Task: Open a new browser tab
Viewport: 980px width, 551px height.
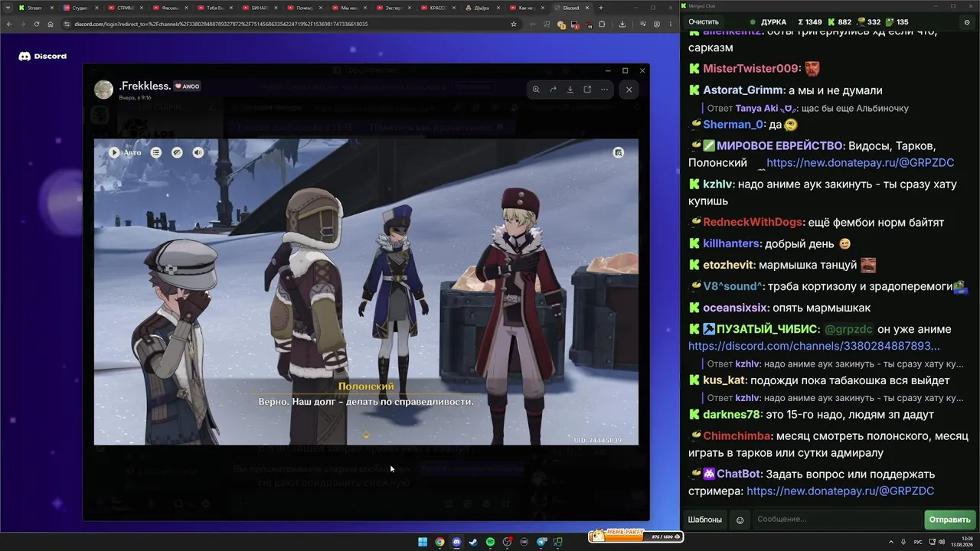Action: click(600, 8)
